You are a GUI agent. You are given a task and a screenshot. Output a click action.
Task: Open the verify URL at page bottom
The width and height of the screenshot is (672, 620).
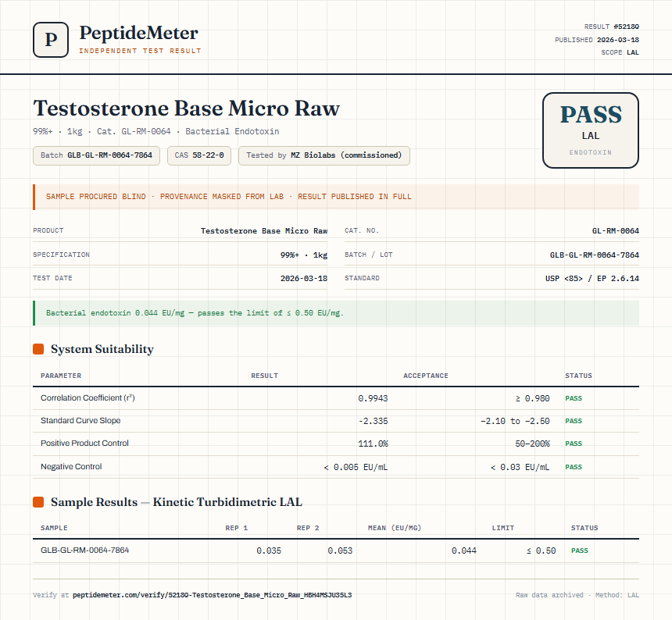pyautogui.click(x=212, y=595)
